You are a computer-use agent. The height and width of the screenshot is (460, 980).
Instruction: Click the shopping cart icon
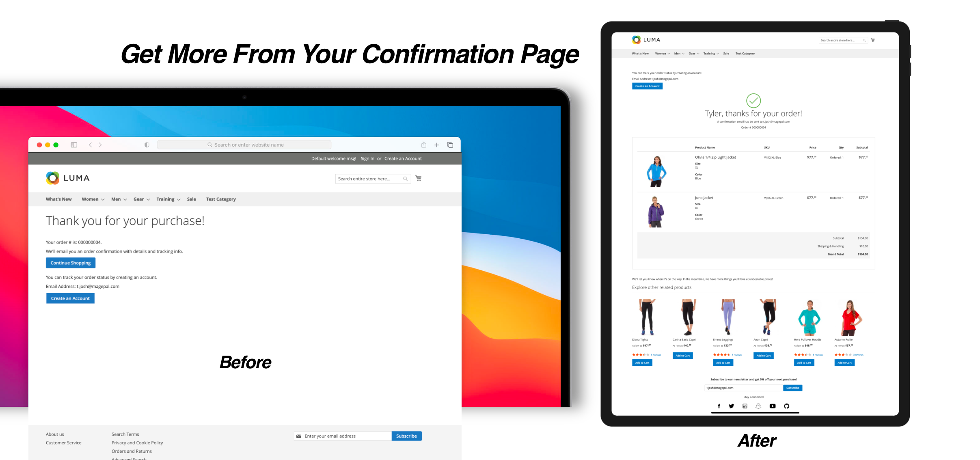(x=419, y=179)
